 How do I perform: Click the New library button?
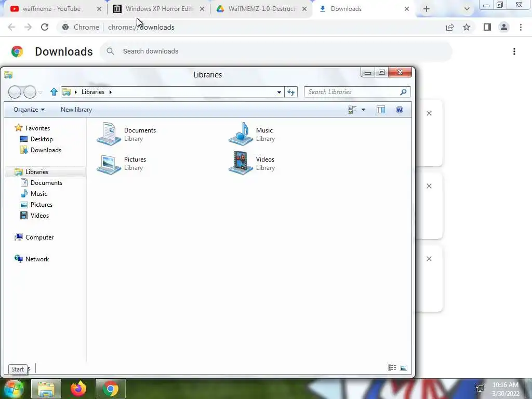[76, 110]
